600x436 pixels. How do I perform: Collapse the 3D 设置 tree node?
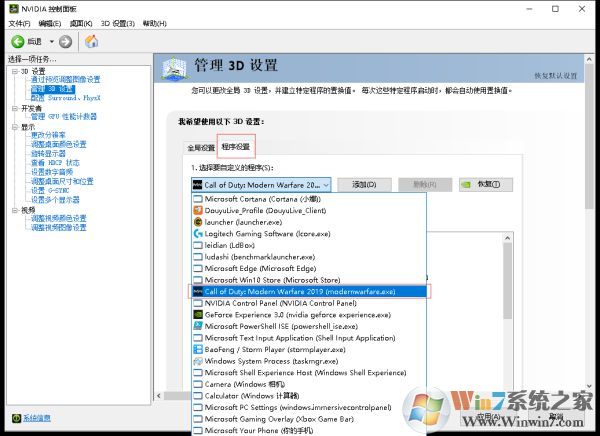tap(15, 71)
